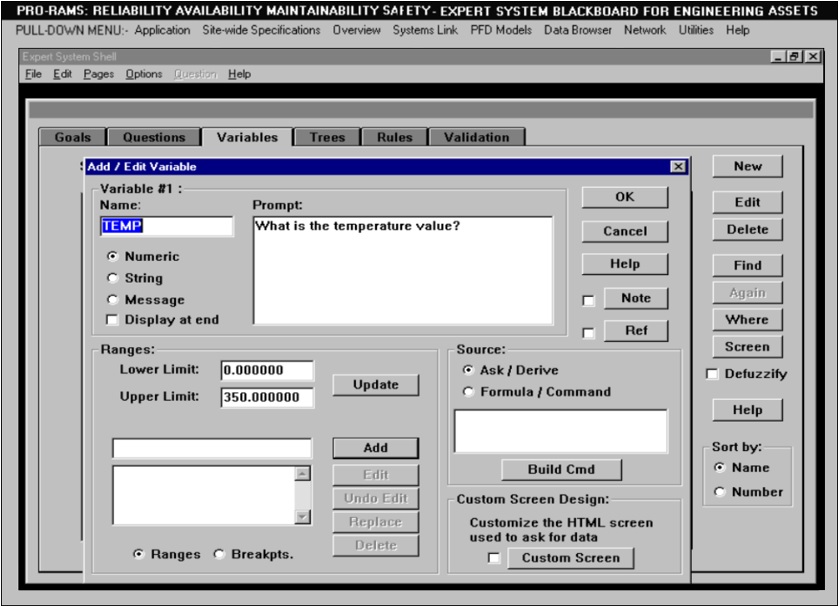This screenshot has height=607, width=839.
Task: Open the Validation tab
Action: click(x=477, y=137)
